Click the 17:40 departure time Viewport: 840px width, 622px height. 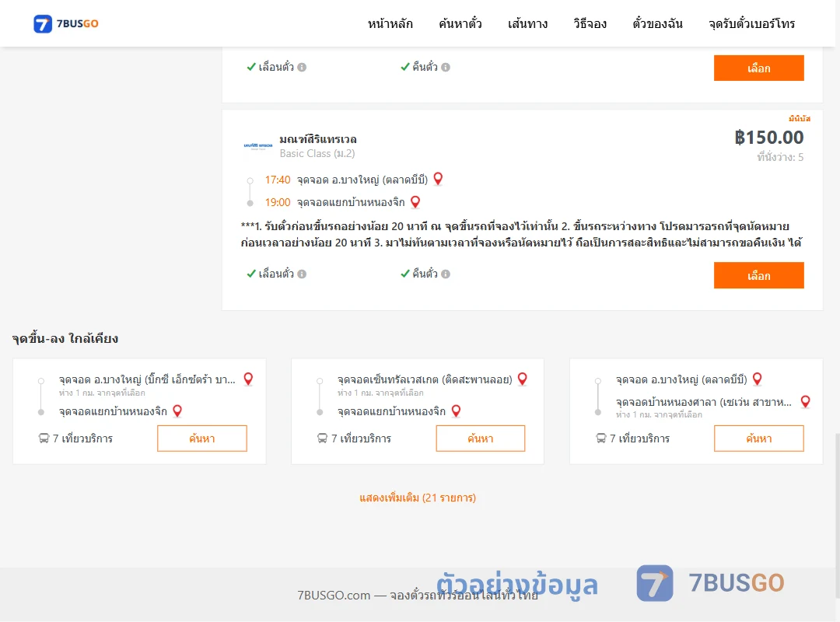tap(278, 180)
